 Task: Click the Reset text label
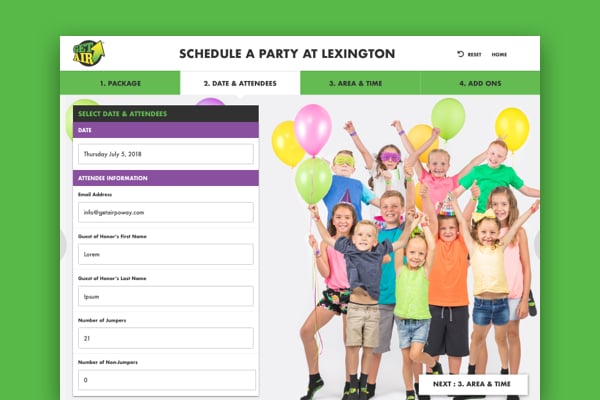(x=474, y=54)
